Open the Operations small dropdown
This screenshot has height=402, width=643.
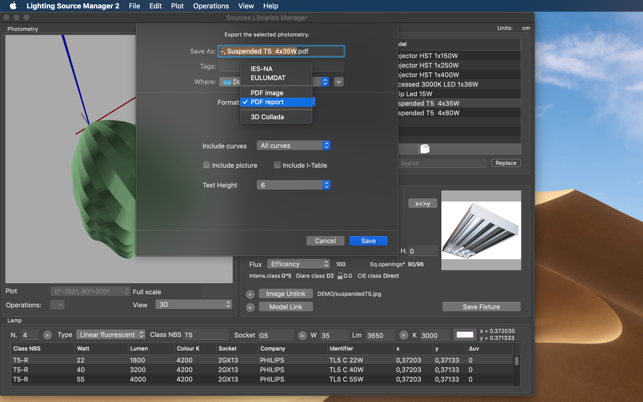57,305
